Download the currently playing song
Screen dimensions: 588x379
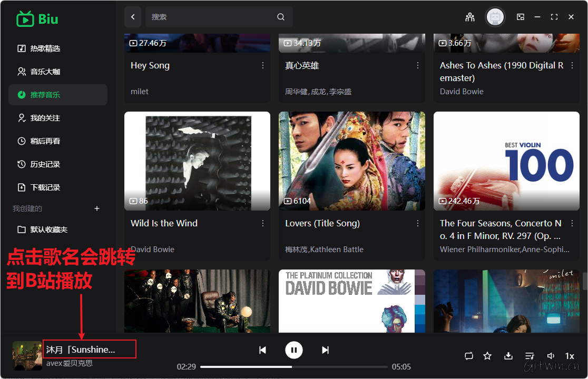coord(508,356)
